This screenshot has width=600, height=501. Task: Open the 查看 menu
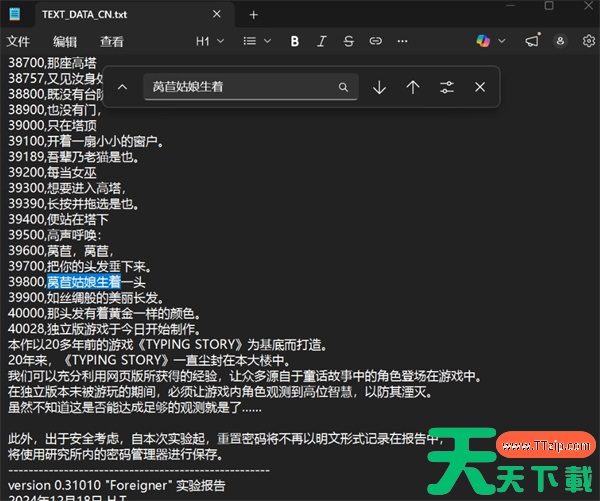tap(111, 41)
